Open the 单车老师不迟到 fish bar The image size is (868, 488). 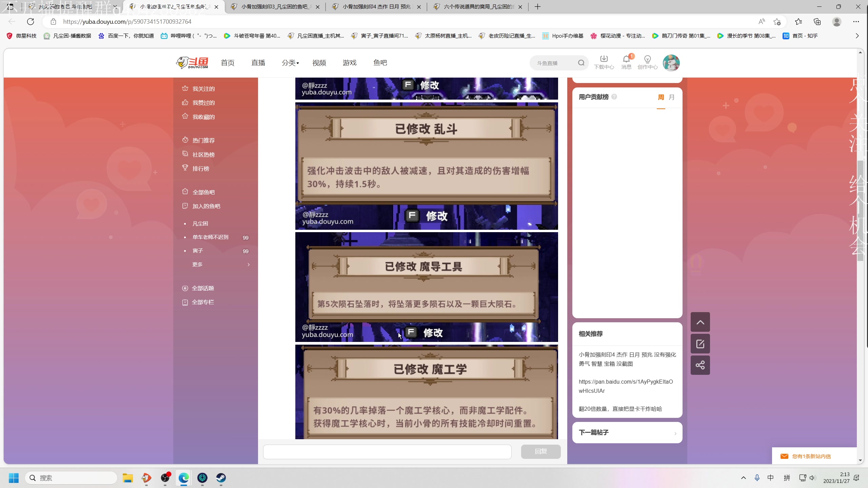tap(210, 237)
